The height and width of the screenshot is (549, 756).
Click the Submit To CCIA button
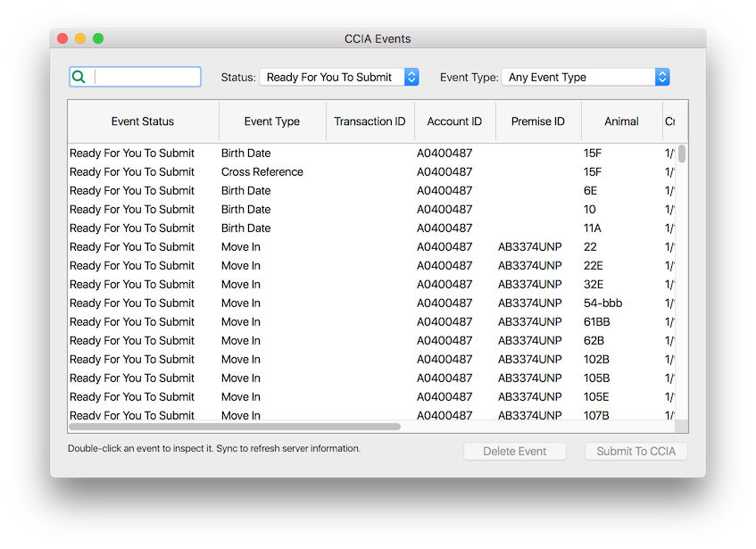636,452
